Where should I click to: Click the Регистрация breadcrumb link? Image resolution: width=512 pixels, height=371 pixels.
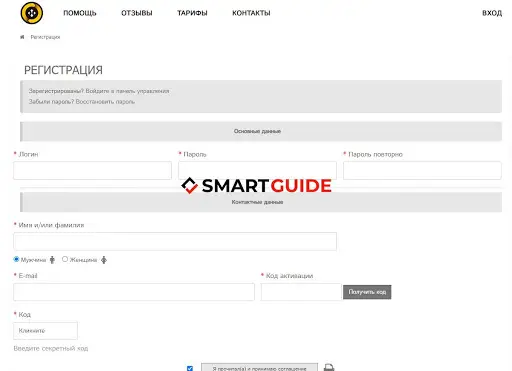click(x=45, y=37)
